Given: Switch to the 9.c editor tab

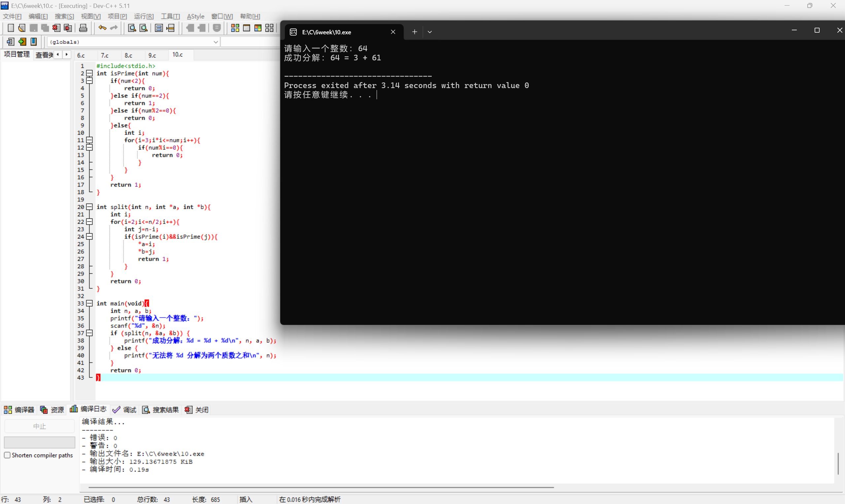Looking at the screenshot, I should (152, 55).
